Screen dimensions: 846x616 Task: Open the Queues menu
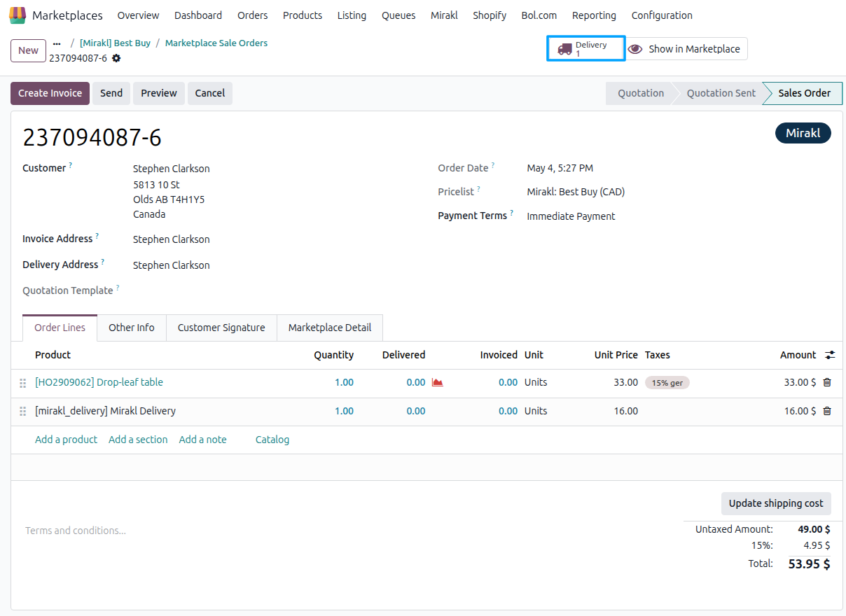(x=398, y=15)
